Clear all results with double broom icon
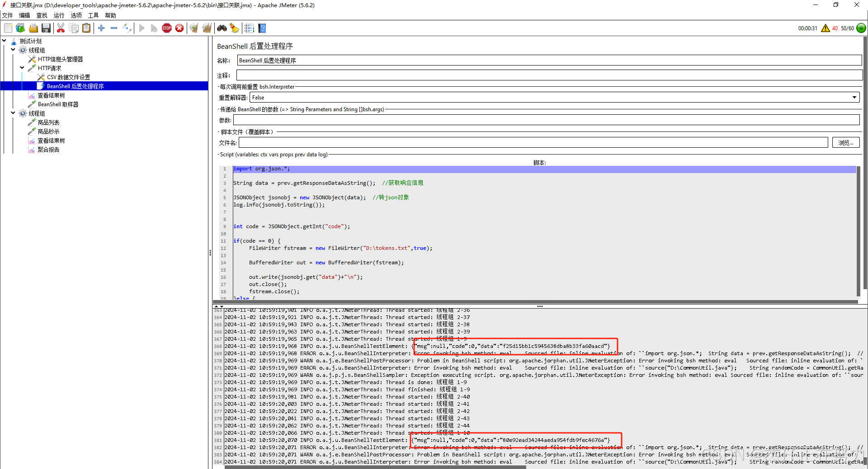 (207, 28)
